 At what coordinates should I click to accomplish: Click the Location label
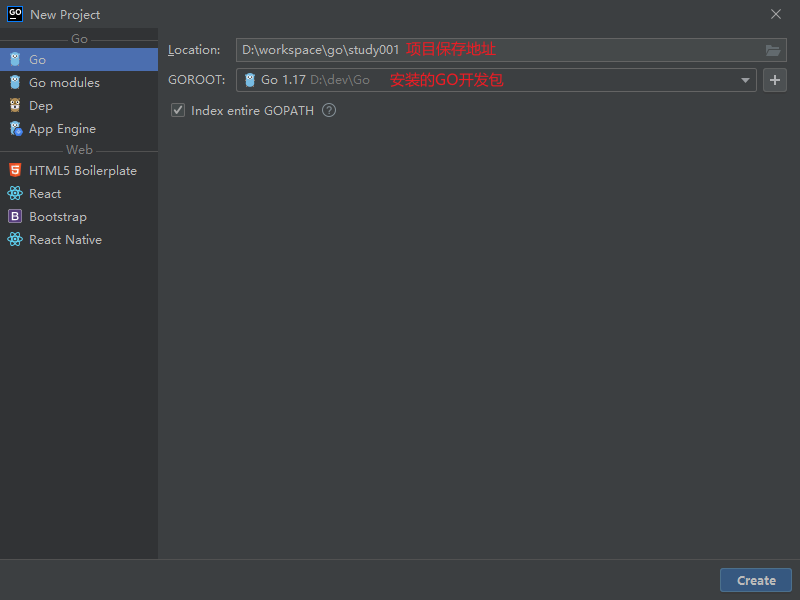coord(194,50)
